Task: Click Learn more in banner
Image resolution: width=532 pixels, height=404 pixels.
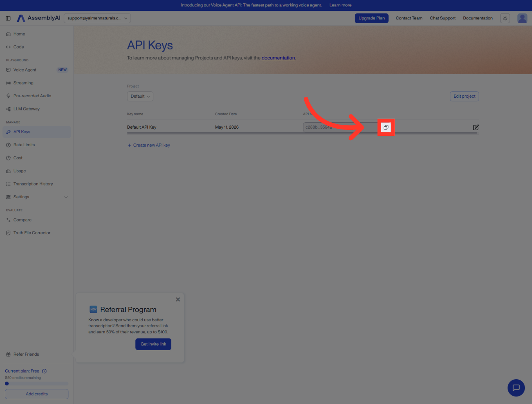Action: [340, 5]
